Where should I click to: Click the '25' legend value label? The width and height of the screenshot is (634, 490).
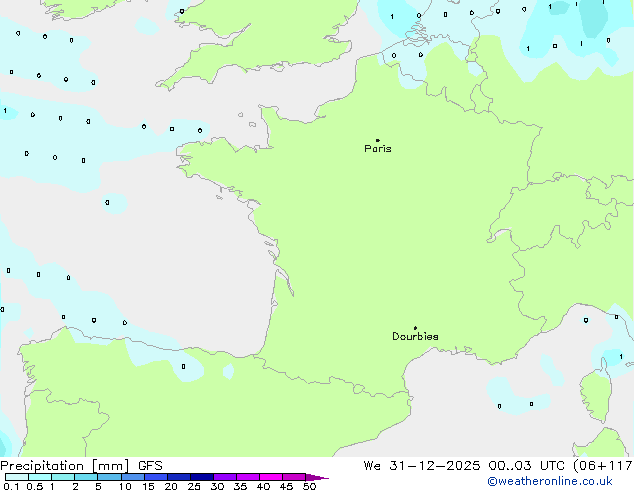pyautogui.click(x=194, y=486)
